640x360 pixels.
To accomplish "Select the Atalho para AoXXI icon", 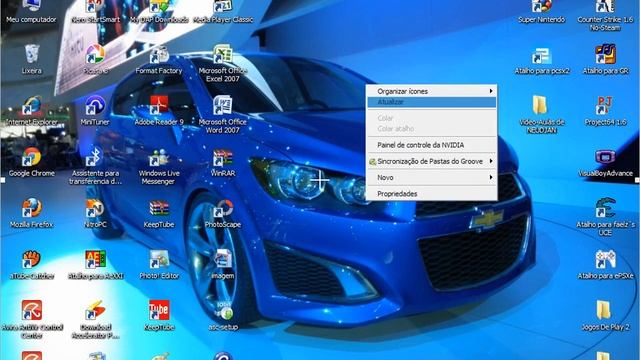I will 96,260.
